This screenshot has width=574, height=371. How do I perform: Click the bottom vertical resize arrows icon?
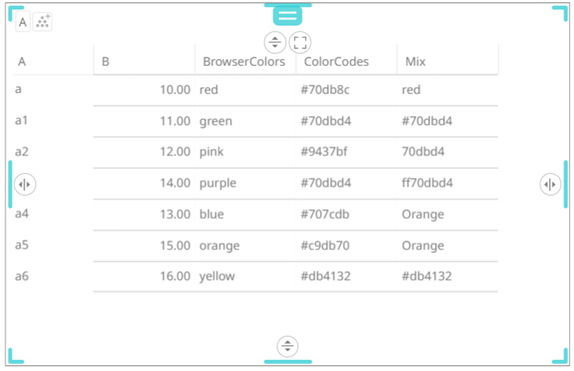(288, 346)
